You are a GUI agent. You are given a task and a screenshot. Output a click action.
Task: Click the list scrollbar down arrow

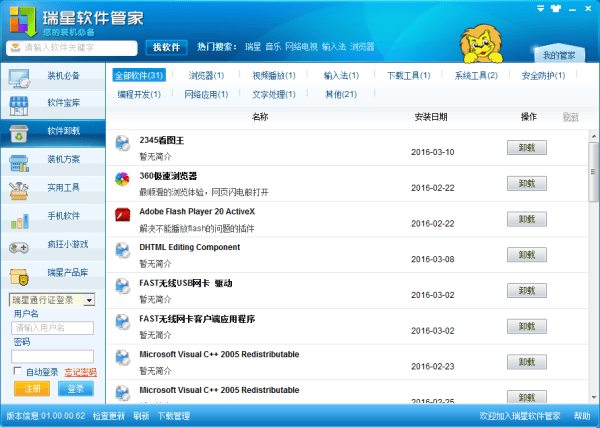click(x=594, y=397)
